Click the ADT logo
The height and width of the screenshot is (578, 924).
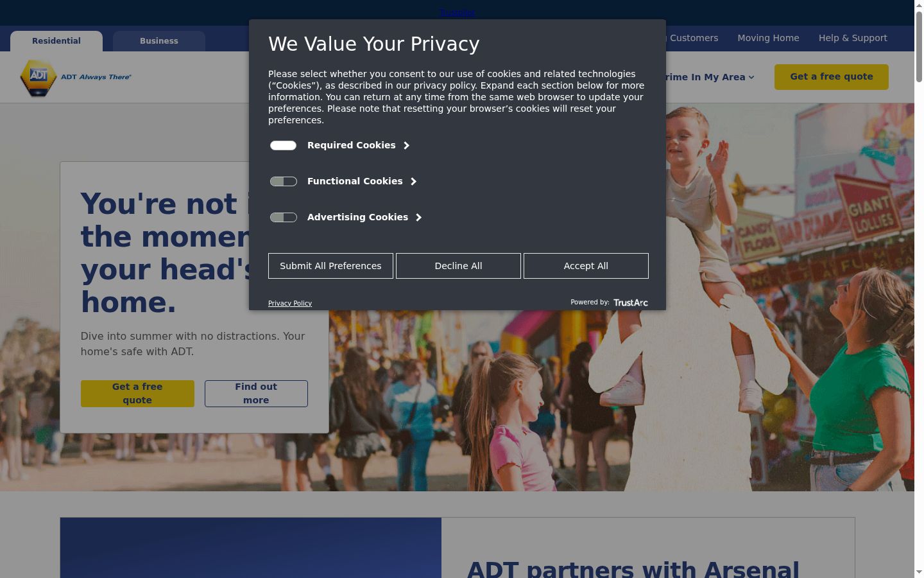(75, 77)
